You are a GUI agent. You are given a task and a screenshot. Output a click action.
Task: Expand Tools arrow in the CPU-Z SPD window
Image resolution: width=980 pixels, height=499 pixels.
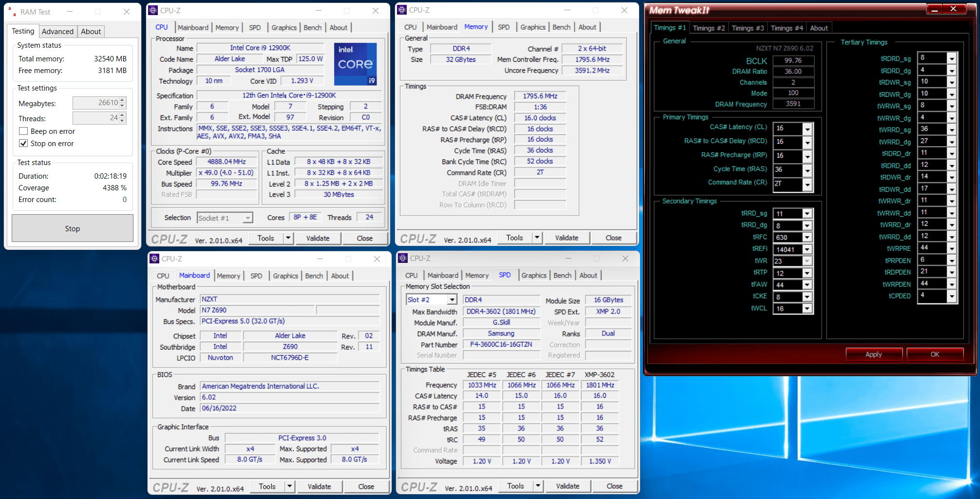pos(538,486)
